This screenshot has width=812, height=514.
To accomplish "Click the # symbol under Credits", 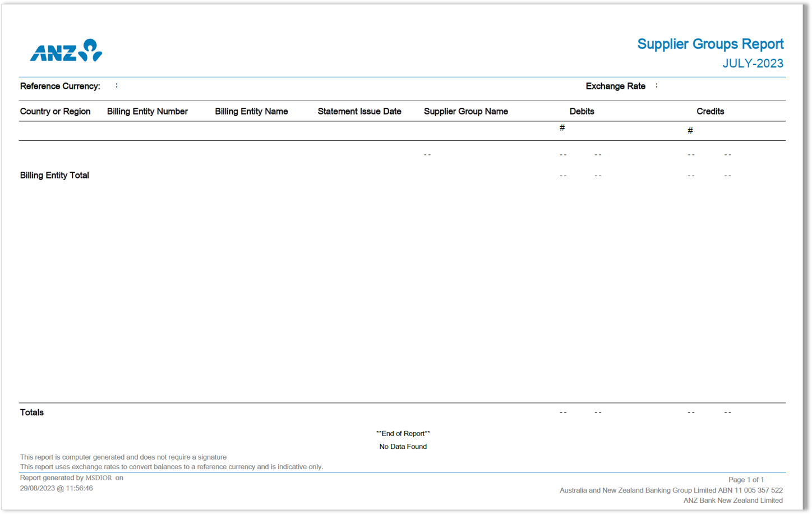I will click(x=690, y=130).
